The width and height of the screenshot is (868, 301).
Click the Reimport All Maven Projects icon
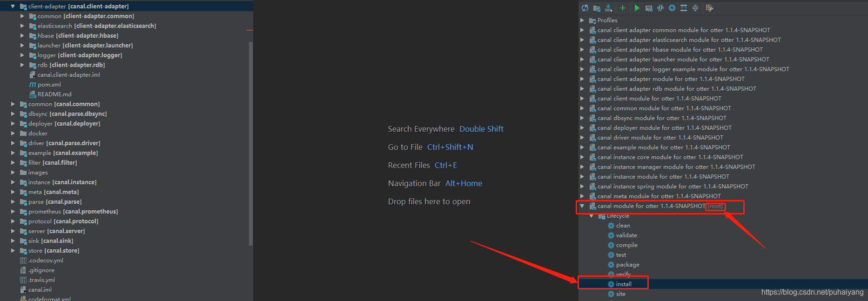click(585, 8)
